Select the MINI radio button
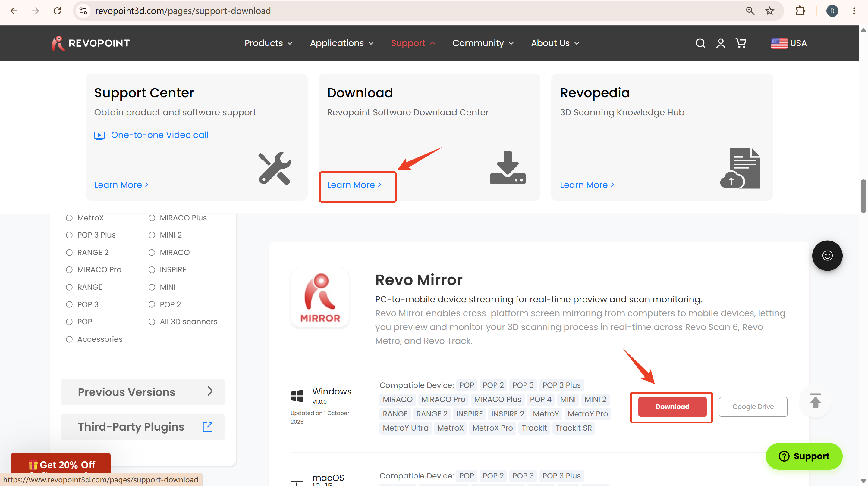 pos(152,287)
